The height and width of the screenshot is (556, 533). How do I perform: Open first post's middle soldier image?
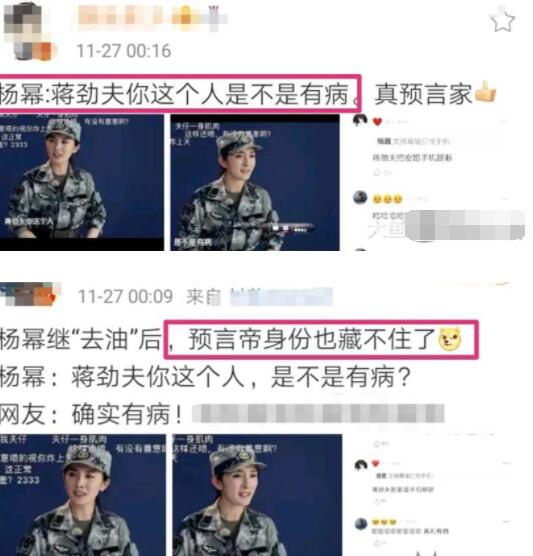[x=255, y=182]
